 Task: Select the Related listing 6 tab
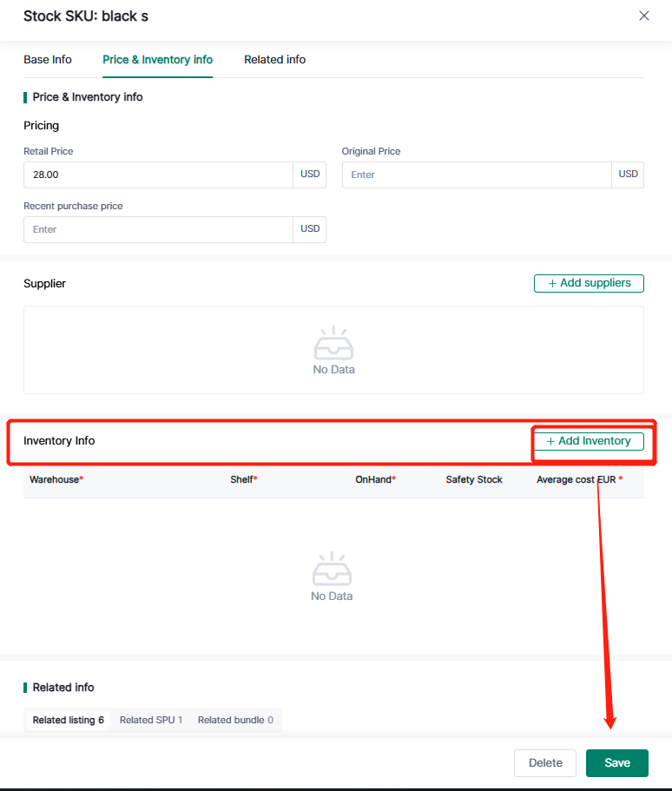pyautogui.click(x=69, y=720)
